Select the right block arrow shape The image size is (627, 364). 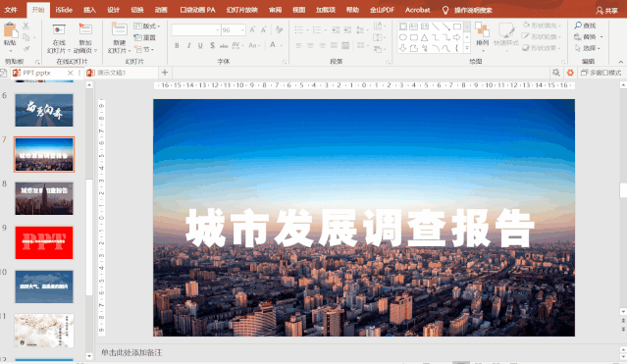pyautogui.click(x=457, y=37)
